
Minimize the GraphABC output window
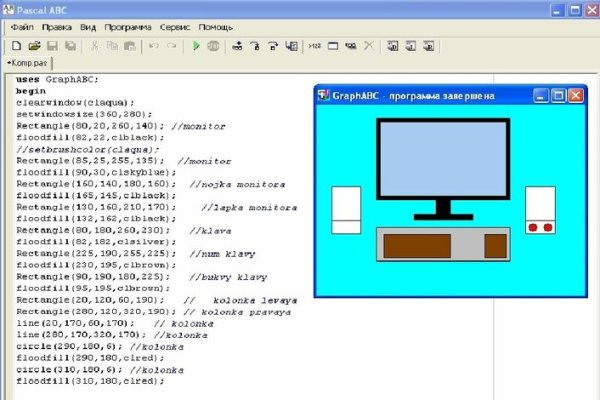541,95
